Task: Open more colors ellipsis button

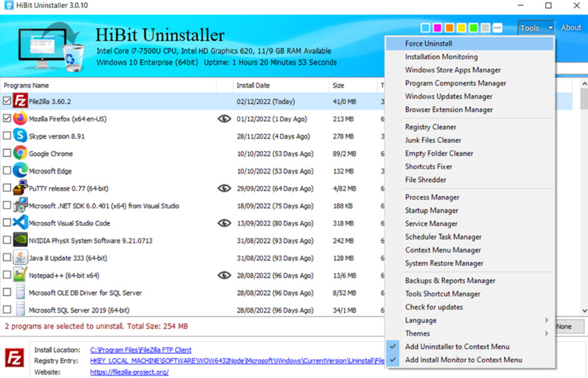Action: [497, 28]
